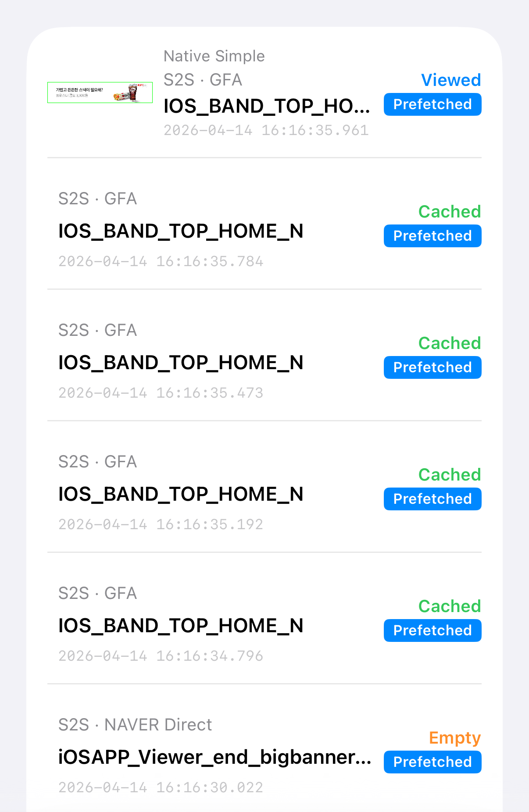The height and width of the screenshot is (812, 529).
Task: Click Cached status on the 16:16:34.796 entry
Action: [x=450, y=606]
